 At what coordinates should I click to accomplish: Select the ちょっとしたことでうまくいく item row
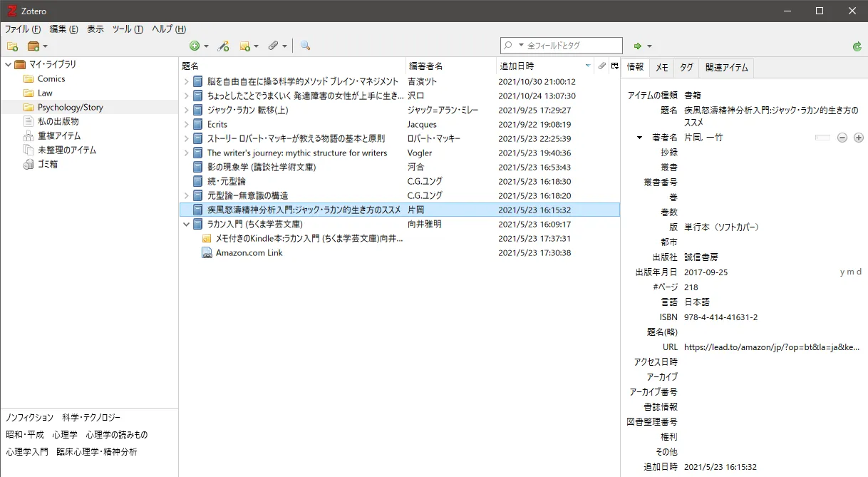399,96
